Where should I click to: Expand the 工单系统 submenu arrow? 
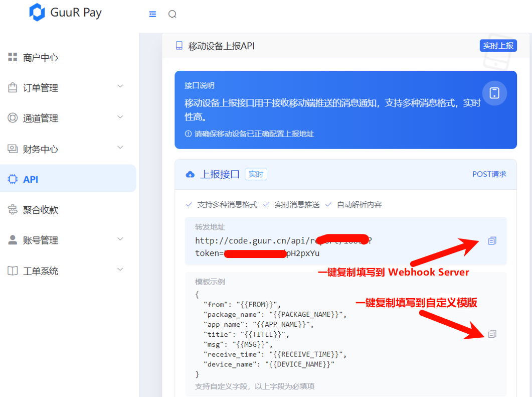coord(120,270)
